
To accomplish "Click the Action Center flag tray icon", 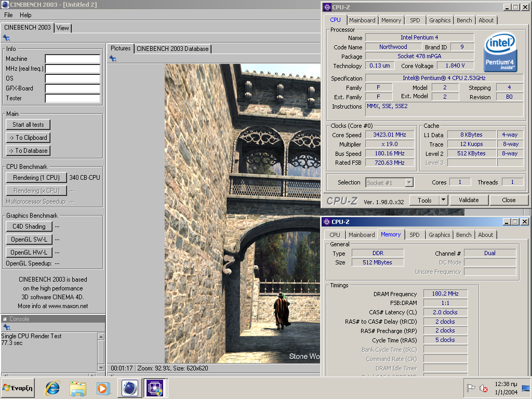I will point(471,388).
